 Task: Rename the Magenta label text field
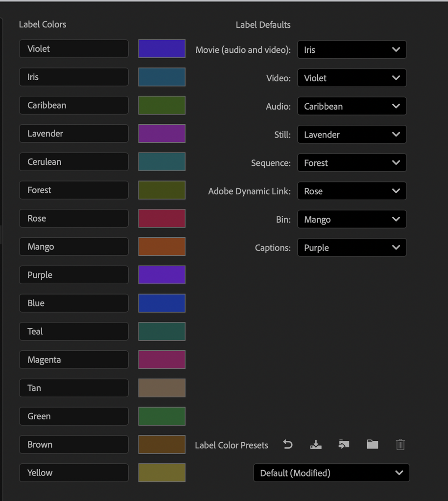pos(74,360)
